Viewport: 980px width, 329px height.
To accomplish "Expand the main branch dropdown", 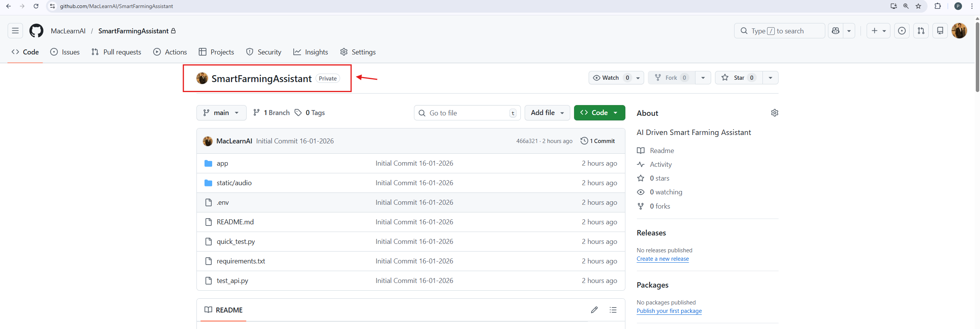I will (221, 113).
